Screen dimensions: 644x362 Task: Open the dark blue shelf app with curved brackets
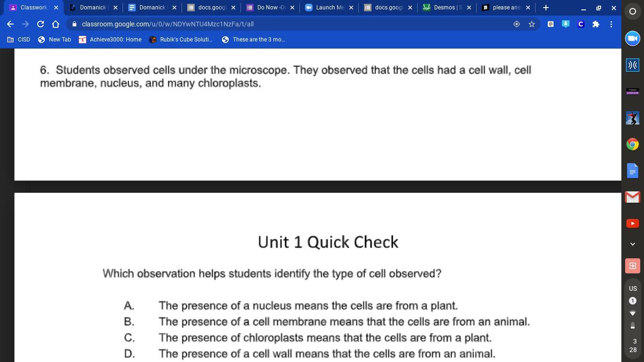[633, 65]
